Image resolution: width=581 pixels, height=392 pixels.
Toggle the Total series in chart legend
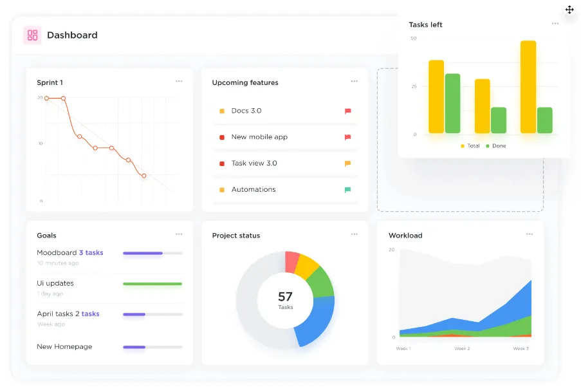[470, 145]
